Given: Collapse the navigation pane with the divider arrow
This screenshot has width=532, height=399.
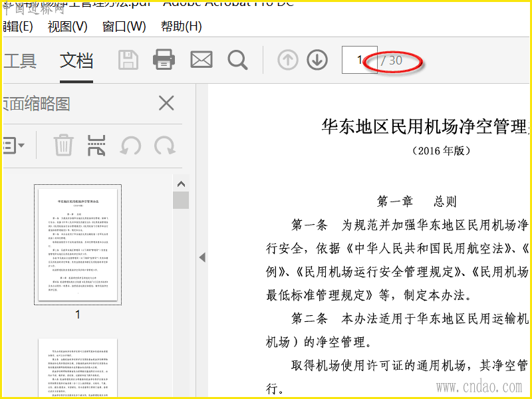Looking at the screenshot, I should (x=202, y=257).
